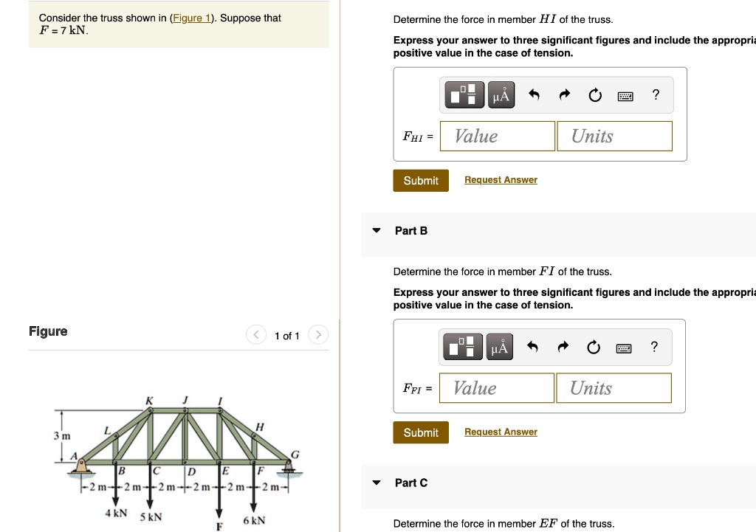
Task: Undo the last entry in Part A toolbar
Action: (534, 94)
